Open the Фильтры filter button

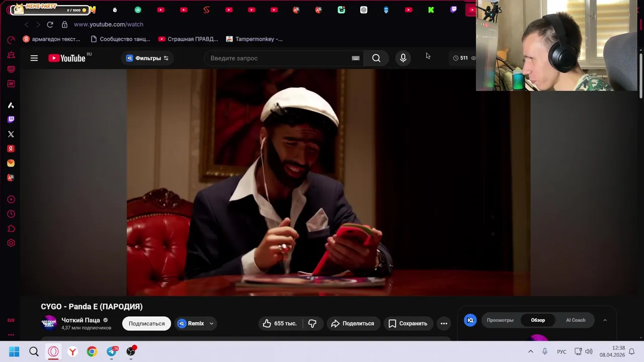coord(147,58)
